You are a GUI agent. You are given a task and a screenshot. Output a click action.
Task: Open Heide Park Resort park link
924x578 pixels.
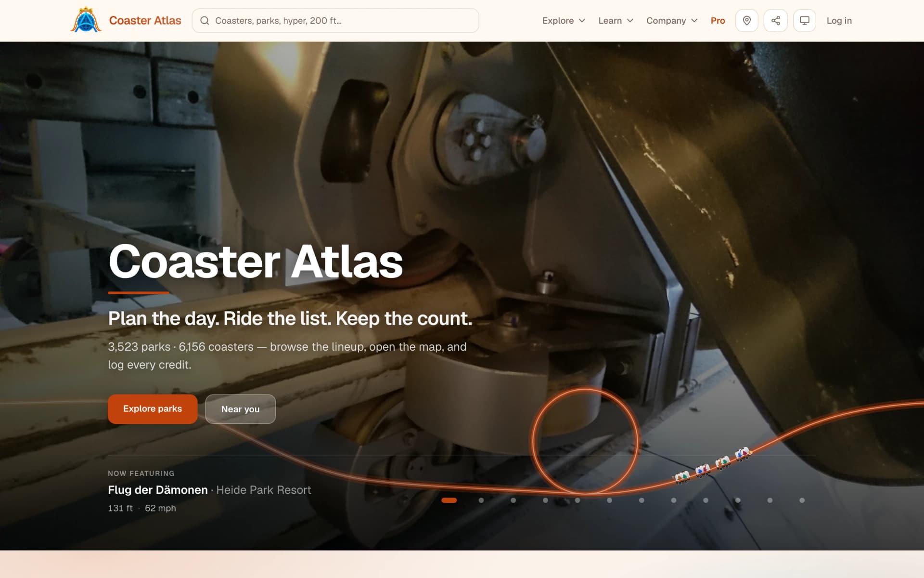264,490
